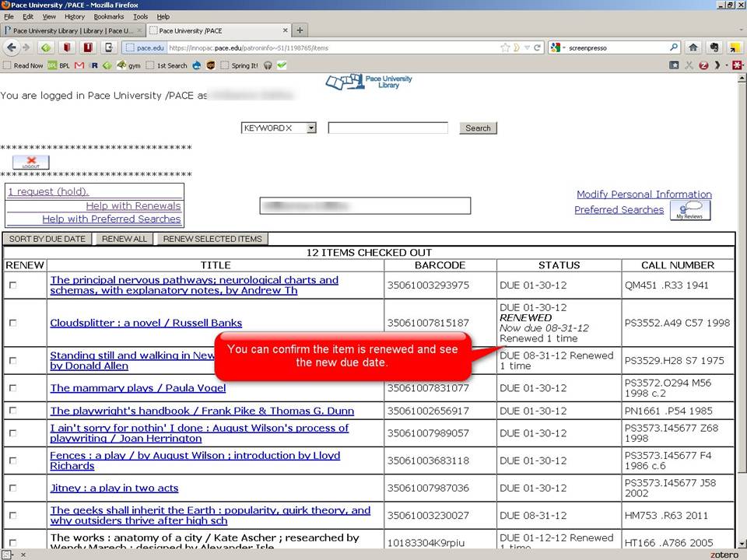Open the search engine selector dropdown arrow

tap(563, 47)
